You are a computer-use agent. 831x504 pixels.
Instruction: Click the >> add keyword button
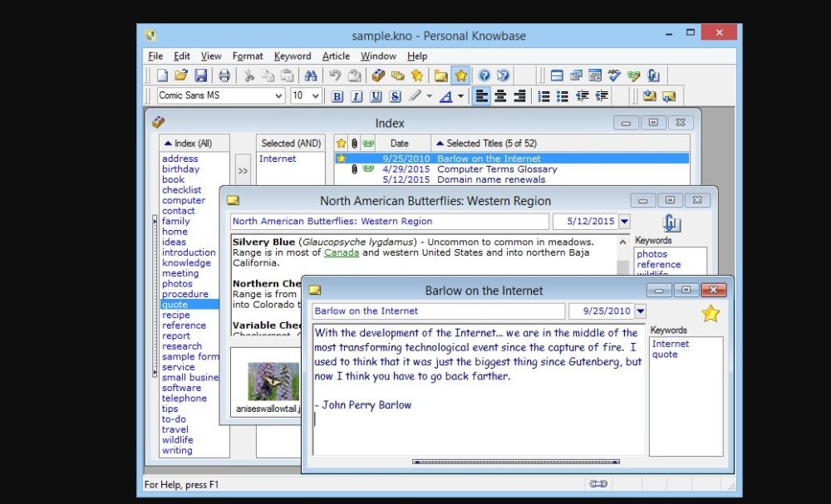point(243,171)
